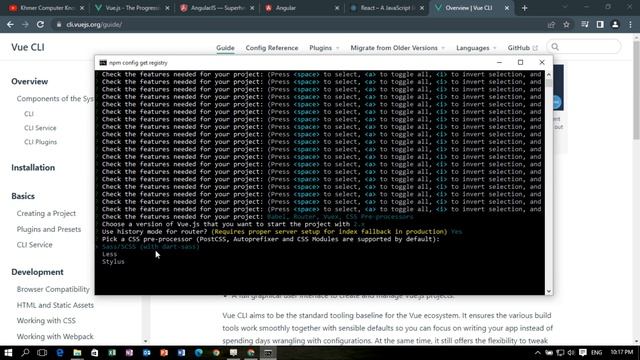Open Working with CSS sidebar link
The height and width of the screenshot is (360, 640).
(46, 321)
